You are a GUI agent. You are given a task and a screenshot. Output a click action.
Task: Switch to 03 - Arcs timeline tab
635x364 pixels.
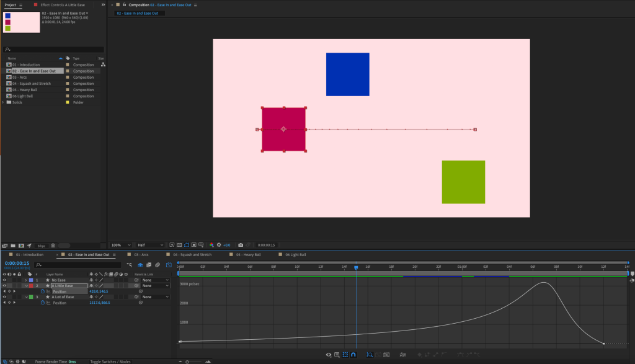[x=141, y=255]
